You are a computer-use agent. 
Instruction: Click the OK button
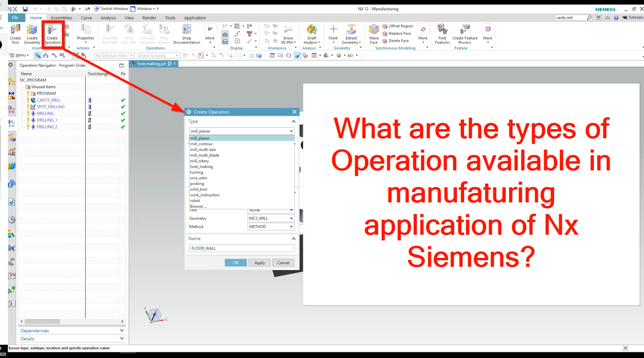pyautogui.click(x=236, y=263)
